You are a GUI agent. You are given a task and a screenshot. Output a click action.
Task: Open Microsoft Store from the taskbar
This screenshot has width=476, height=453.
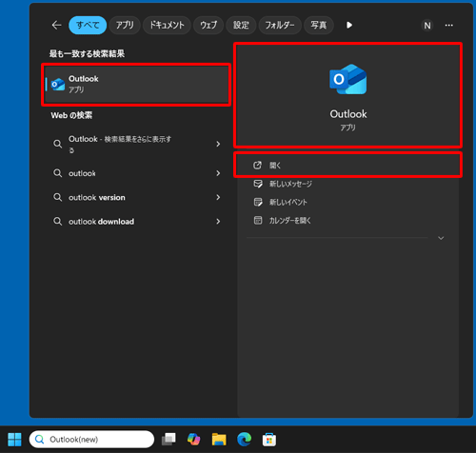pos(269,440)
